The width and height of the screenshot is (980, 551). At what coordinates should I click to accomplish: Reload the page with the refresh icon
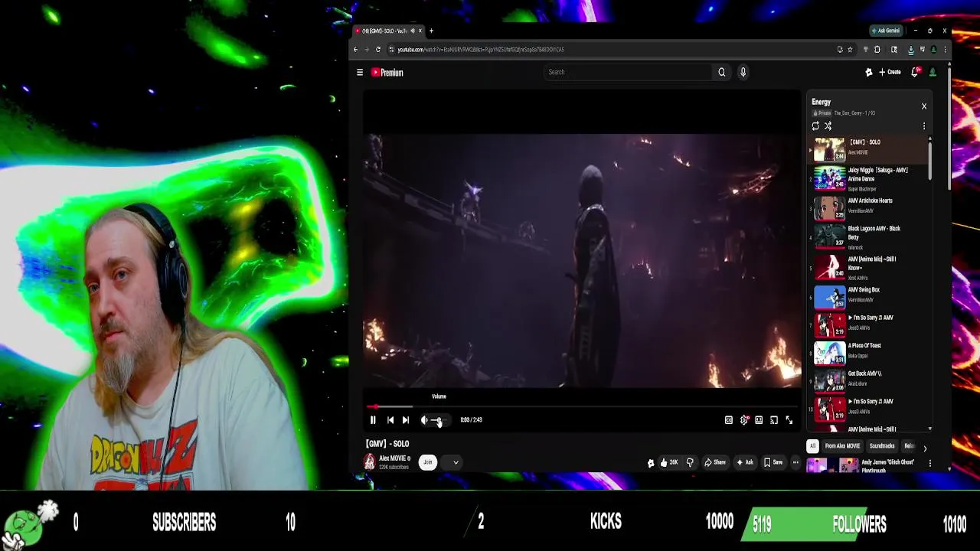378,50
